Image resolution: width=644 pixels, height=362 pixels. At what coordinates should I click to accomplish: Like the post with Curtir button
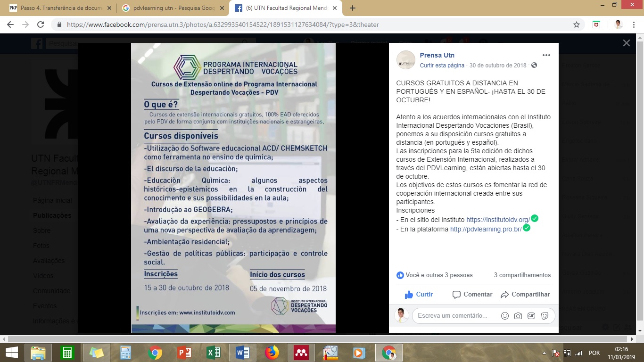tap(419, 295)
